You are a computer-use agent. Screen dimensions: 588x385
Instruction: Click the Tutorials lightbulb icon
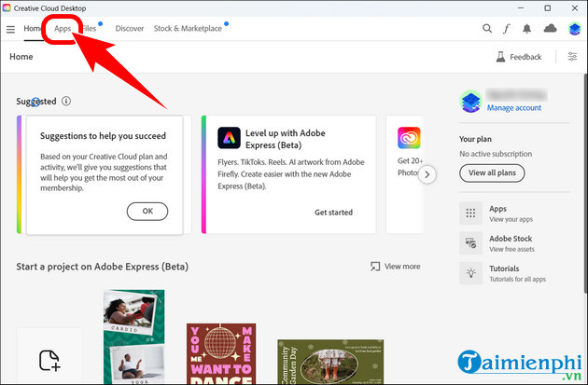point(470,273)
